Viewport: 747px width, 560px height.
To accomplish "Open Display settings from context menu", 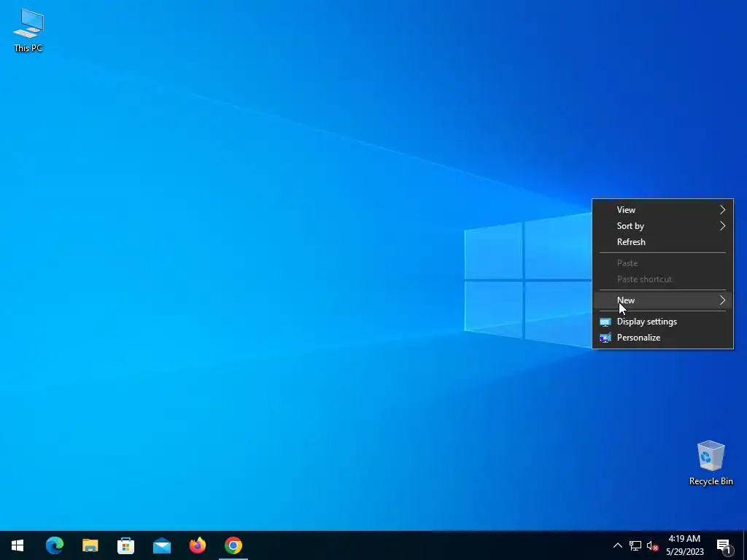I will click(x=662, y=322).
